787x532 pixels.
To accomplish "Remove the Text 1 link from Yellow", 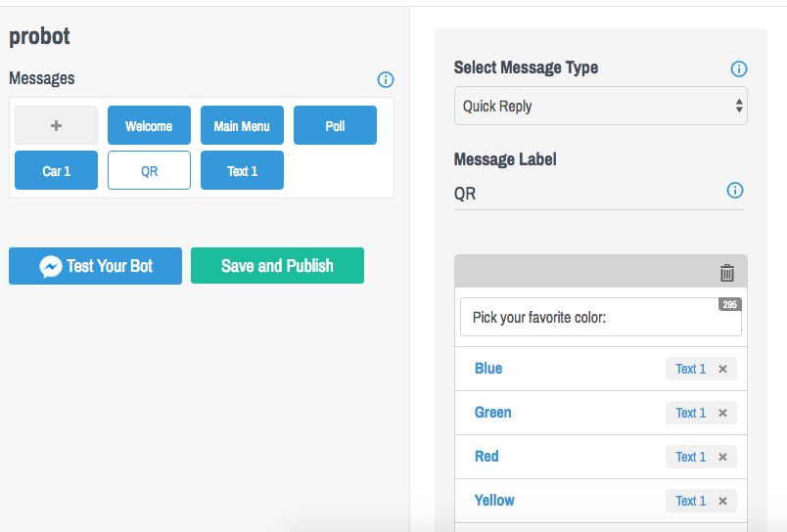I will 722,501.
